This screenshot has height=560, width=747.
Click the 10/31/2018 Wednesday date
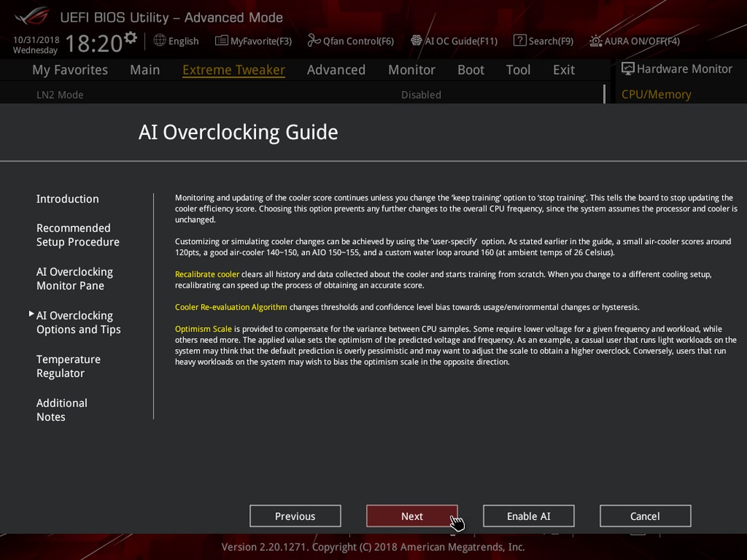tap(36, 45)
